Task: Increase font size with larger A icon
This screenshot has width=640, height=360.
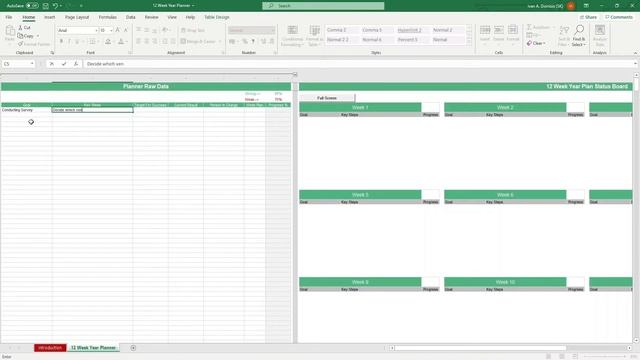Action: [118, 30]
